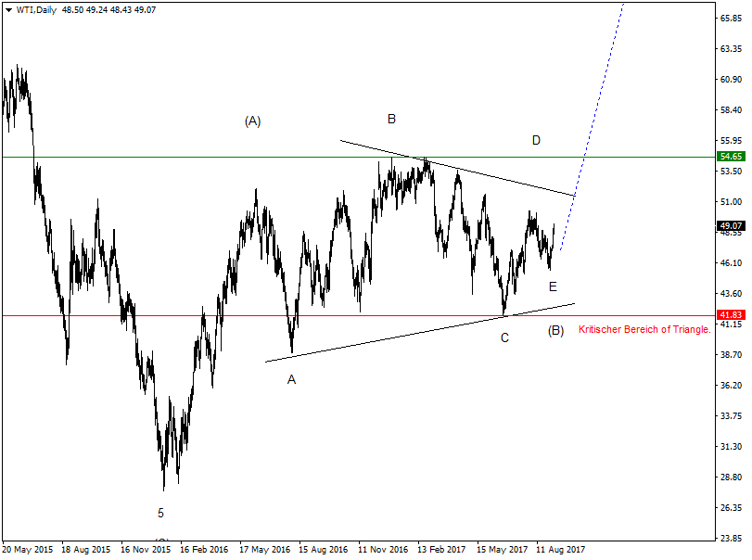Click the wave label (A)
Screen dimensions: 752x560
[x=252, y=120]
